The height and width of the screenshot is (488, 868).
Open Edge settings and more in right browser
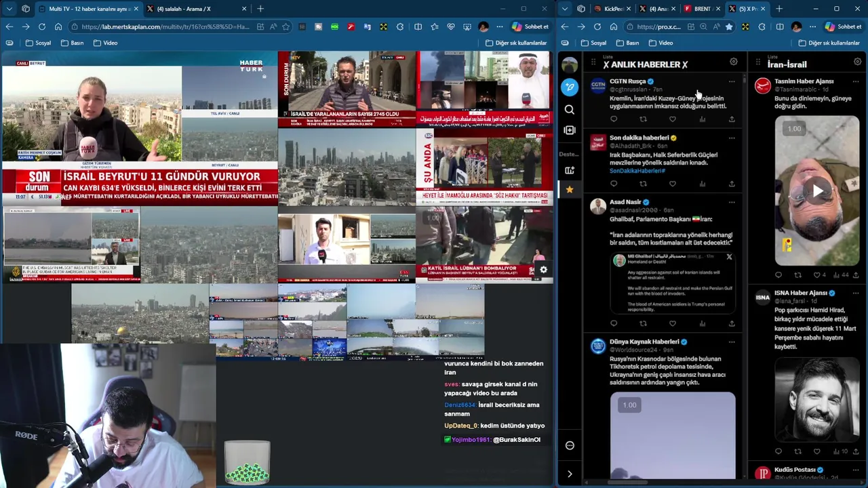pyautogui.click(x=812, y=26)
